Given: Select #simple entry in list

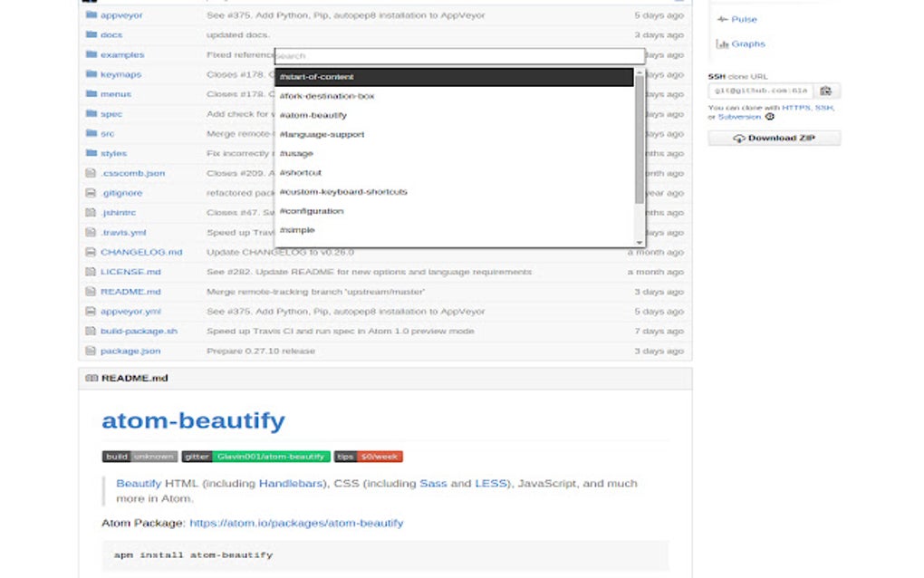Looking at the screenshot, I should click(454, 230).
